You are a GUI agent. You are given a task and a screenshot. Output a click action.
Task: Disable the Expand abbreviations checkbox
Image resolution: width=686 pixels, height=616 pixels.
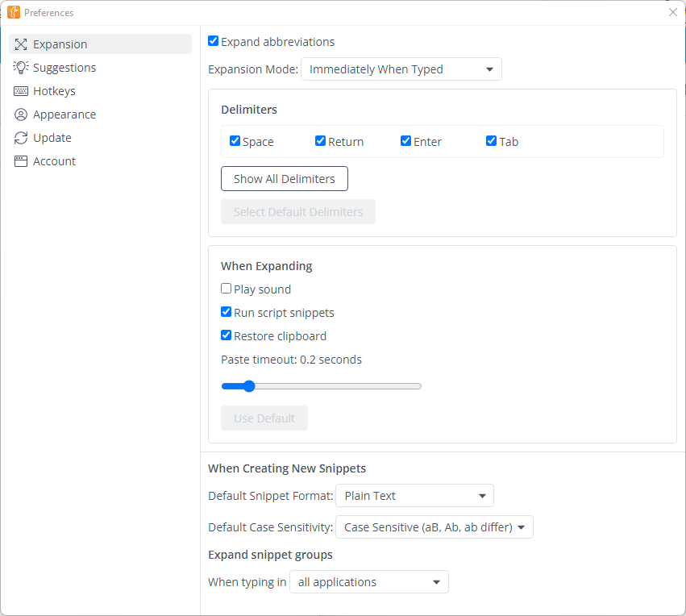tap(214, 41)
